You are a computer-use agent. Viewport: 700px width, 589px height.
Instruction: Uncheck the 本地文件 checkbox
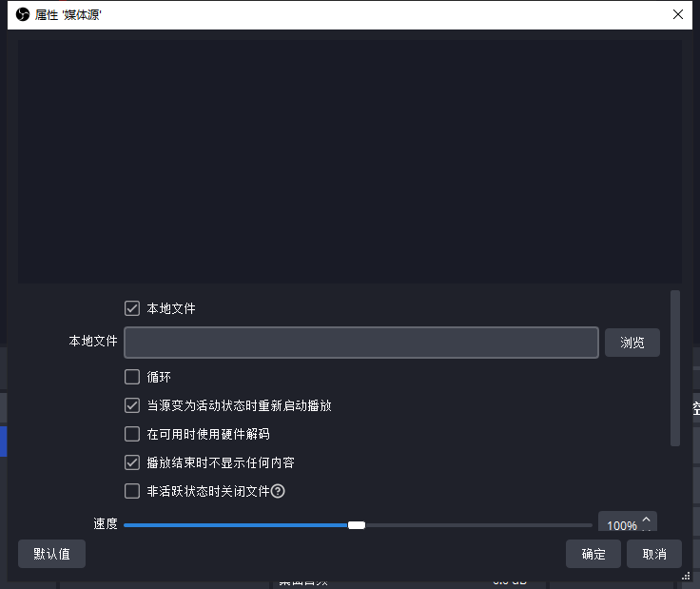tap(132, 308)
